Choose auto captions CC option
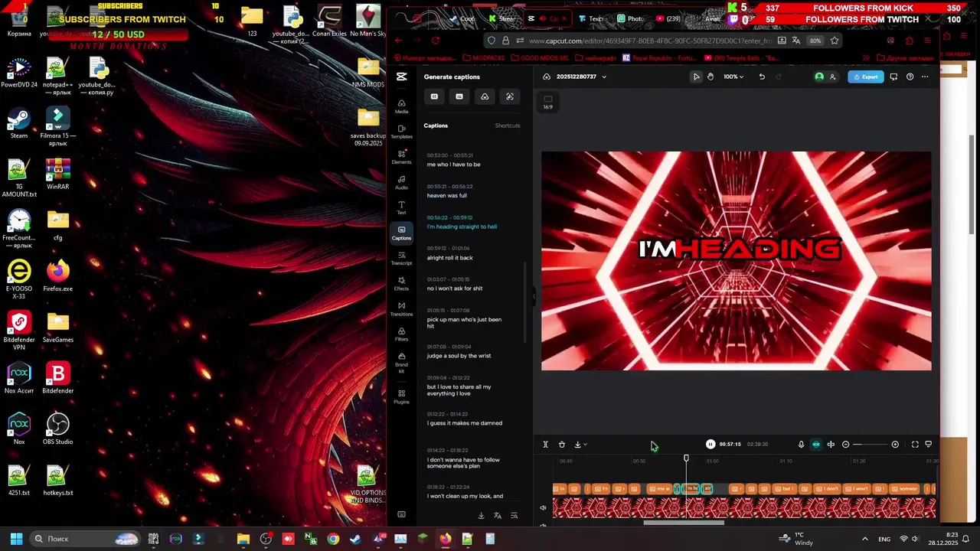 point(434,96)
